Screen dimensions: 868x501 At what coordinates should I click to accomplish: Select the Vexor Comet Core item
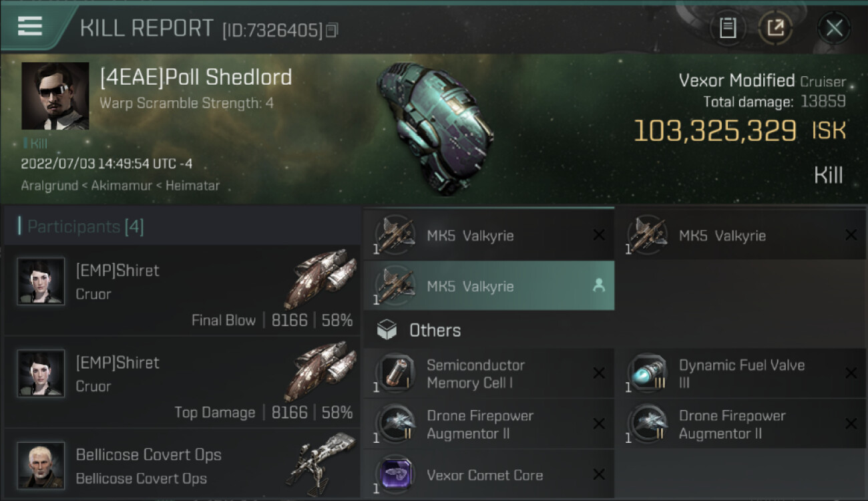point(489,475)
